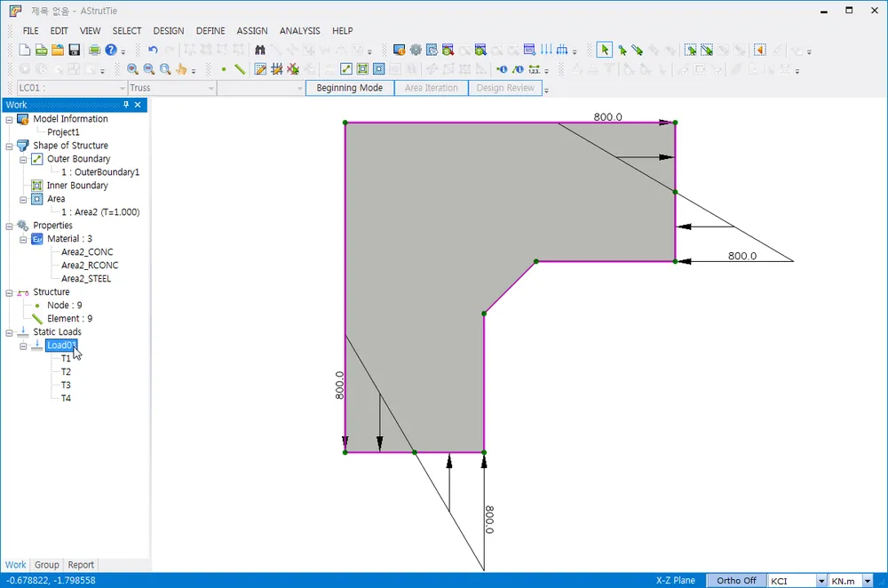Click the pencil sketch grid icon
The image size is (888, 588).
tap(260, 69)
